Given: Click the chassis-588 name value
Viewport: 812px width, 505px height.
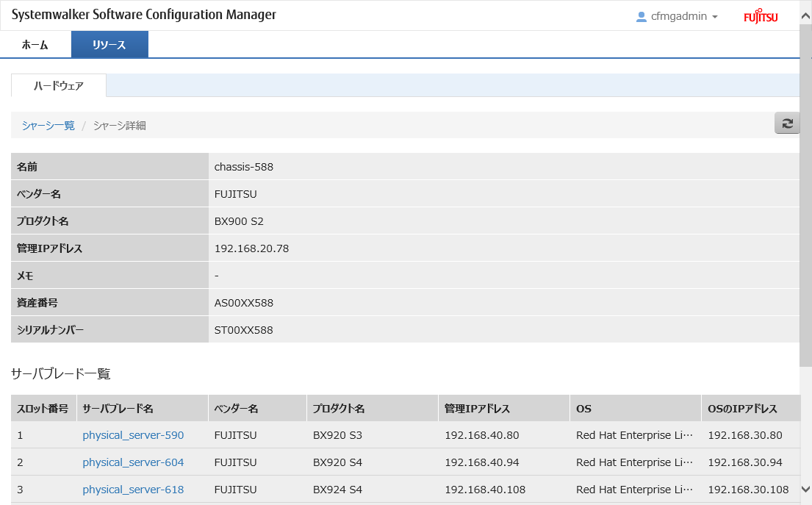Looking at the screenshot, I should click(x=244, y=167).
